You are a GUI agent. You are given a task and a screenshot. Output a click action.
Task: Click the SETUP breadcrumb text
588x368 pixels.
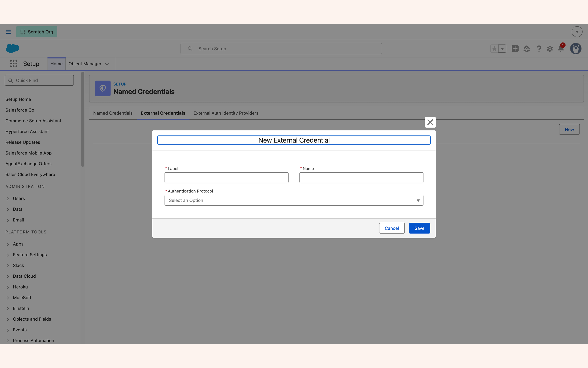tap(120, 84)
